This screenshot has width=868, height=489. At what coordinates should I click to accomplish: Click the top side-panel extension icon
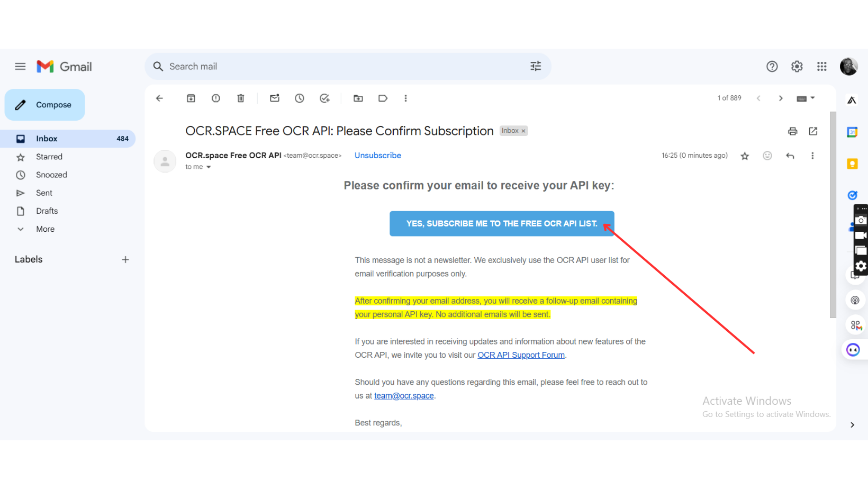852,100
